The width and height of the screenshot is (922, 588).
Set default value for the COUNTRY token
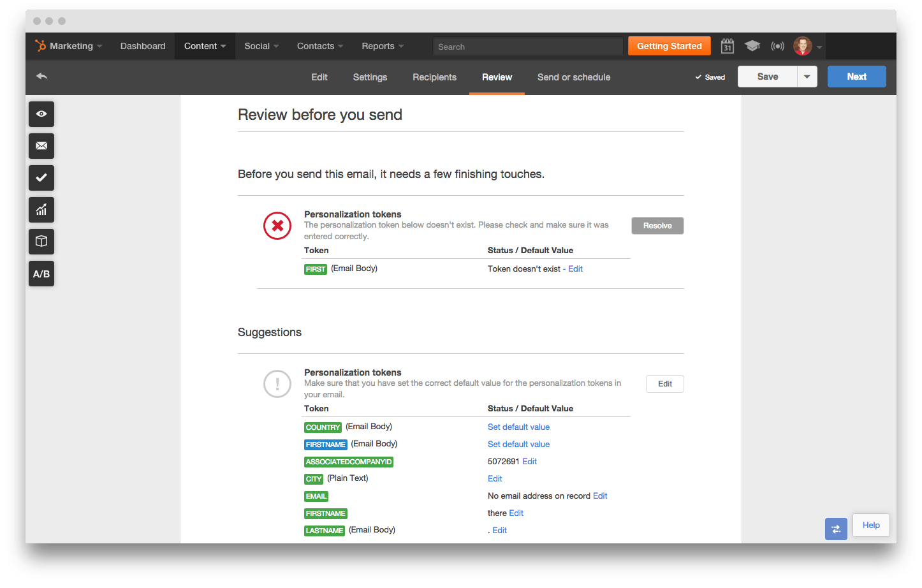point(518,427)
